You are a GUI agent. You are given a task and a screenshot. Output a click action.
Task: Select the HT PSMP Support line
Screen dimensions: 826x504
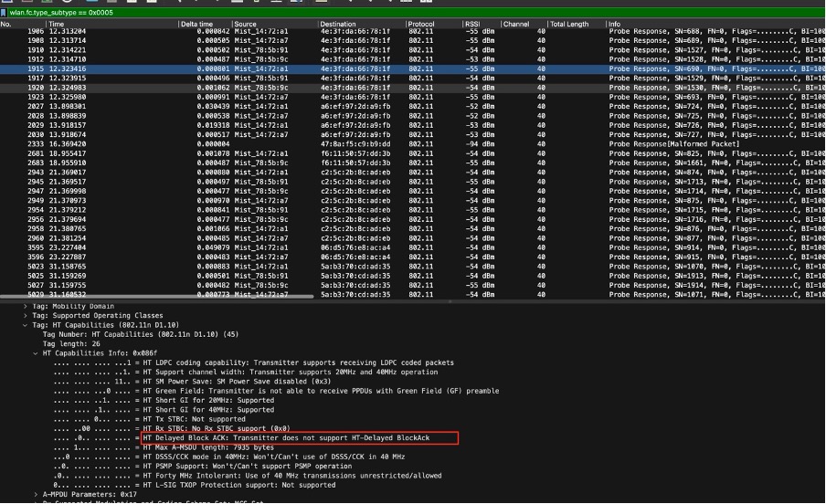(x=202, y=467)
